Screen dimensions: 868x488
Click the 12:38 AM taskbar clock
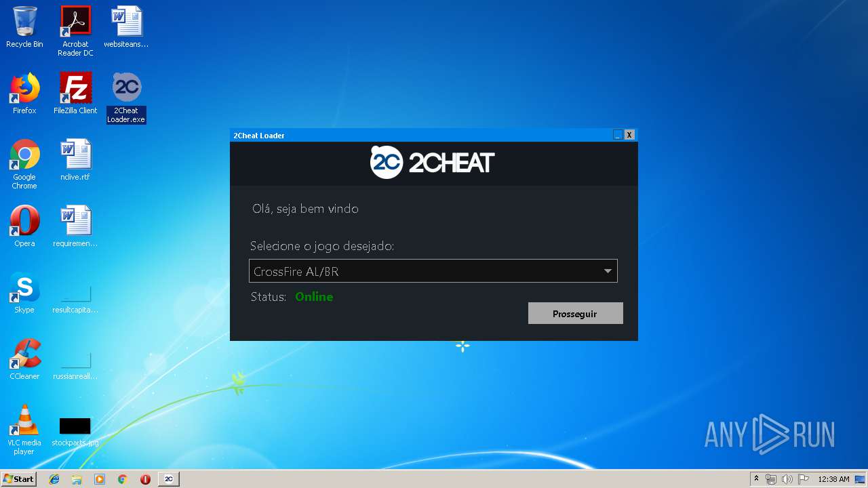coord(833,479)
